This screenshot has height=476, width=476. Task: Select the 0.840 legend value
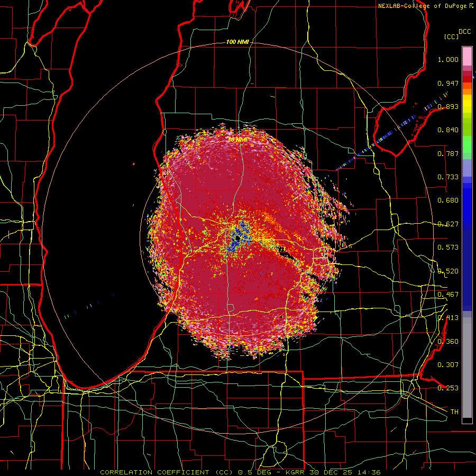tap(448, 130)
